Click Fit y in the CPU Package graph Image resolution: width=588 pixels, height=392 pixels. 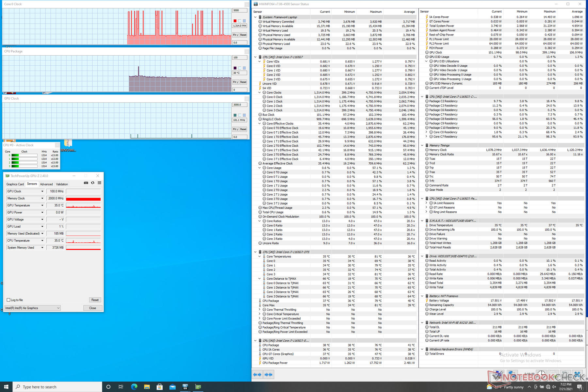pos(235,82)
